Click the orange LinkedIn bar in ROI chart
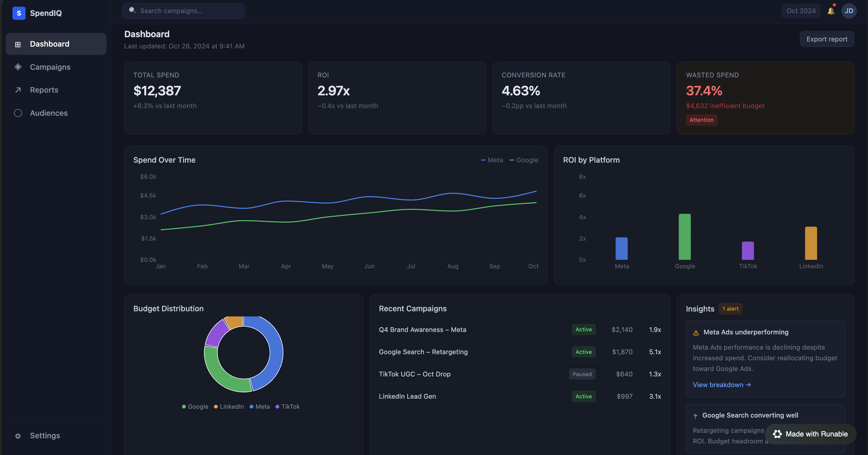 point(811,243)
